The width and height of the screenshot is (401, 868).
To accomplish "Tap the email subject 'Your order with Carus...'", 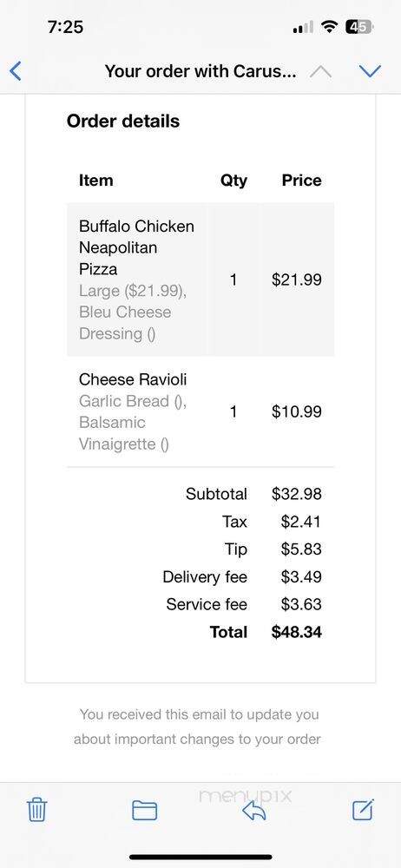I will 200,71.
